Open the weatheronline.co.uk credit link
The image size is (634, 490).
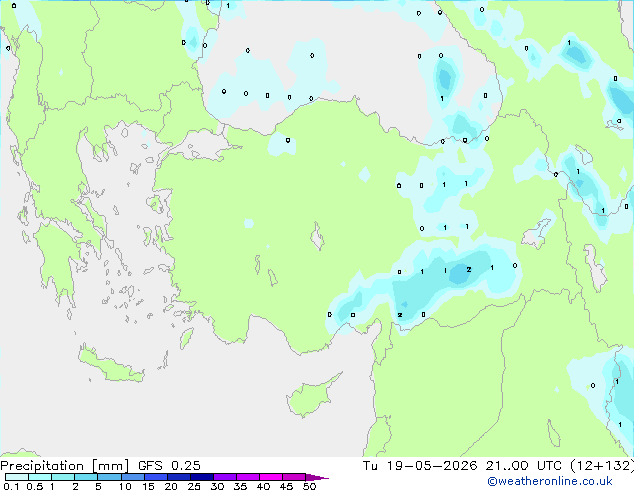550,482
